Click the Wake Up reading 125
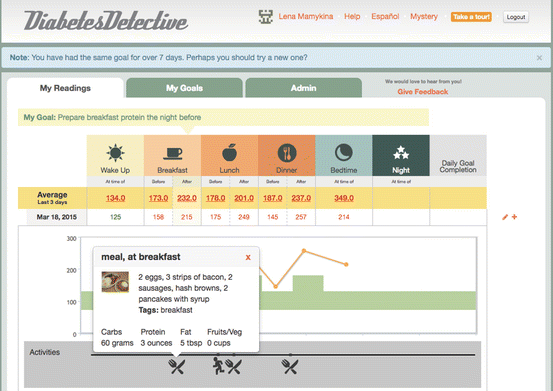Screen dimensions: 553x391 coord(115,217)
